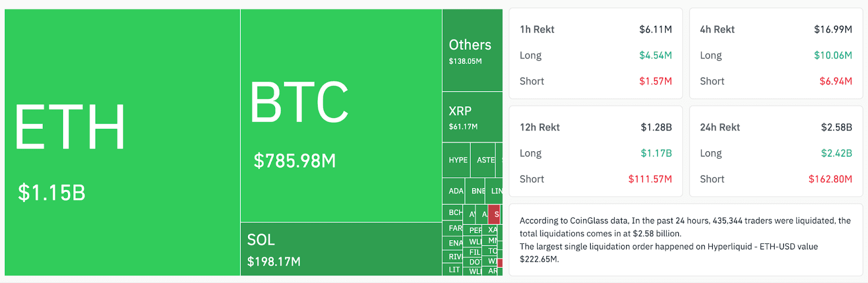Click the Others $138.05M block

(x=472, y=50)
